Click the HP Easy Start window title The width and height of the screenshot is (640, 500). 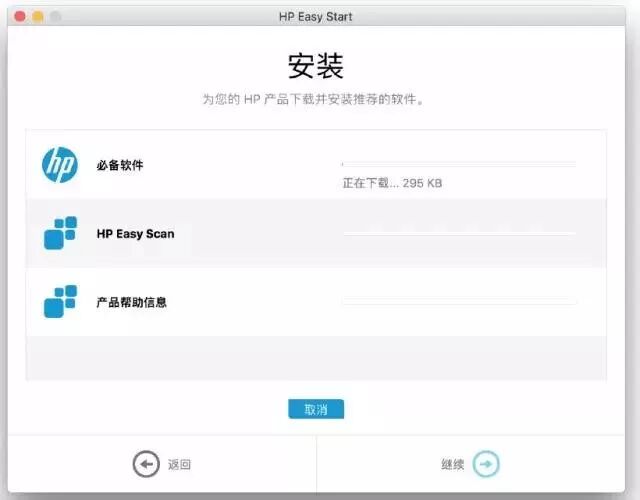click(316, 17)
